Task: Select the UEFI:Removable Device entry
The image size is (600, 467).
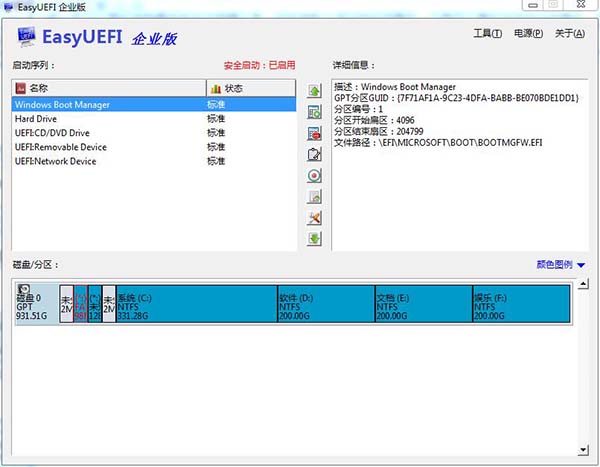Action: click(154, 147)
